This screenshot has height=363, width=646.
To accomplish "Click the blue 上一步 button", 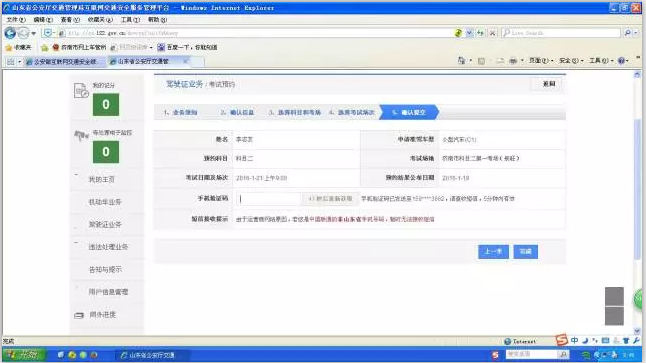I will 493,252.
